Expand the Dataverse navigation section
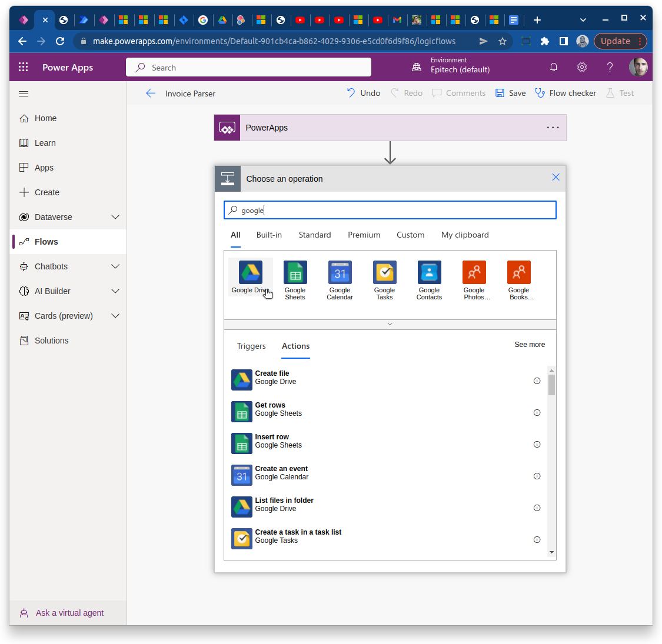 click(115, 217)
